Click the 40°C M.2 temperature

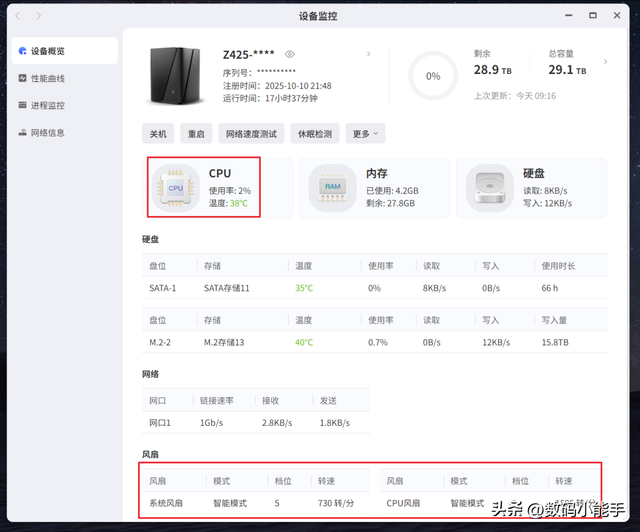[304, 343]
